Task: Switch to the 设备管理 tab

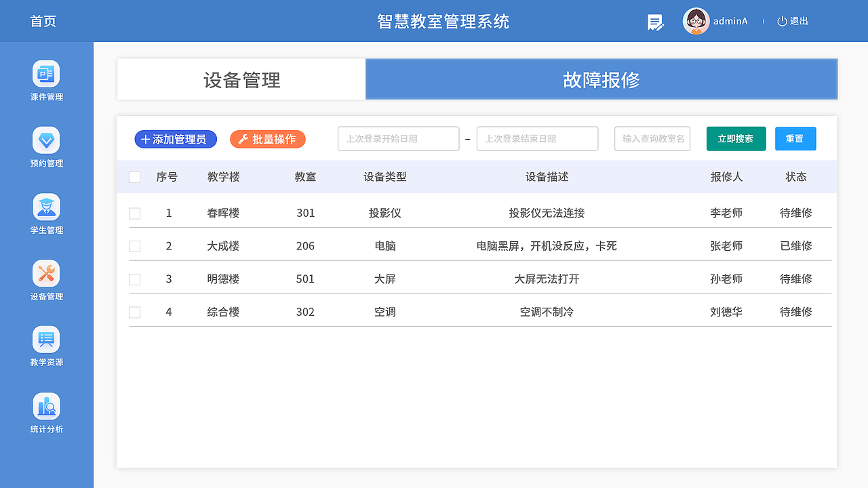Action: 241,79
